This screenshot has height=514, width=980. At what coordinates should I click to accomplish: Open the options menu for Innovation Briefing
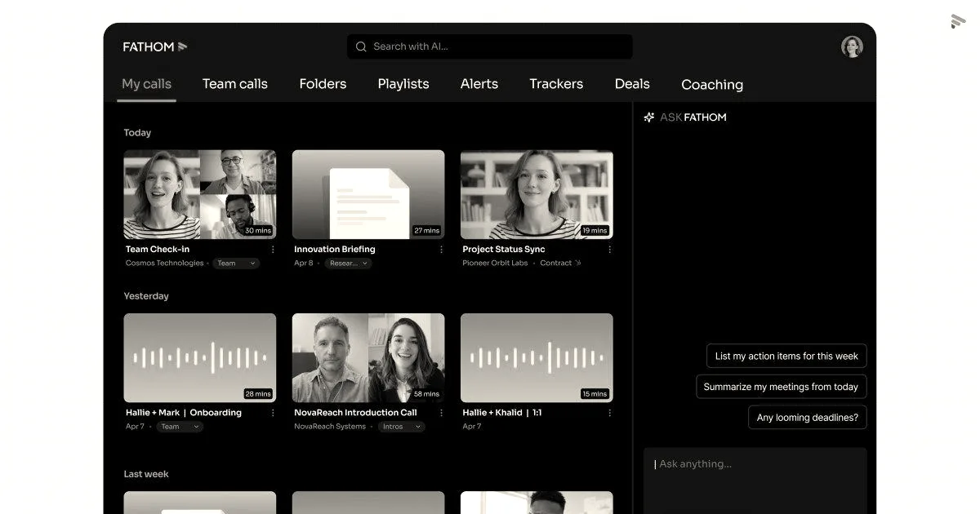[441, 250]
